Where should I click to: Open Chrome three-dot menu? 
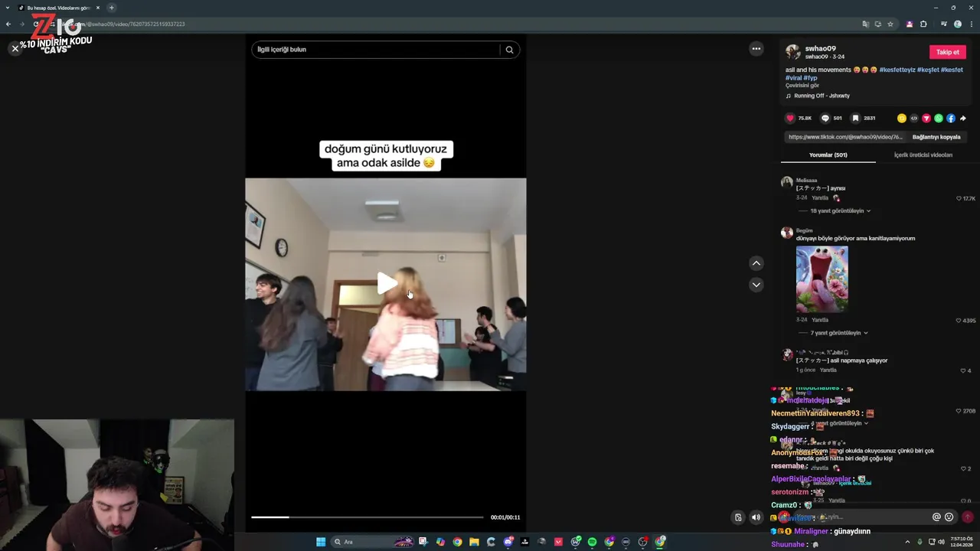[x=971, y=24]
